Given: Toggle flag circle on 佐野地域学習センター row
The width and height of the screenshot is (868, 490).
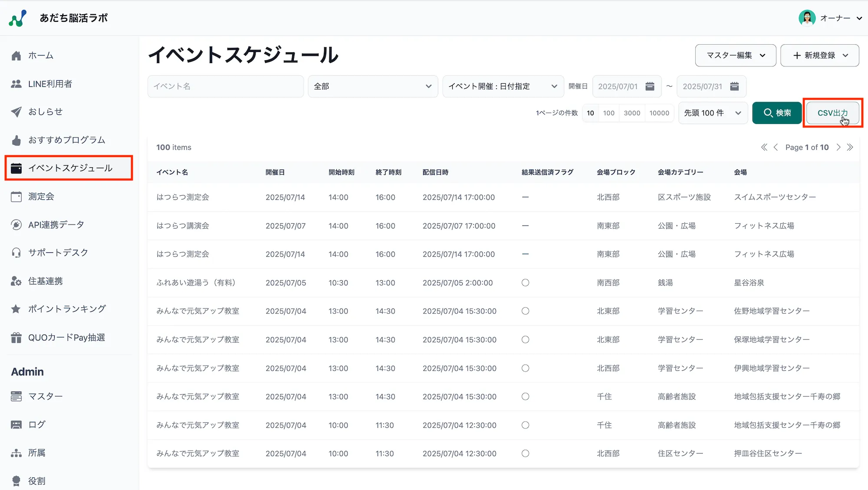Looking at the screenshot, I should [x=525, y=311].
